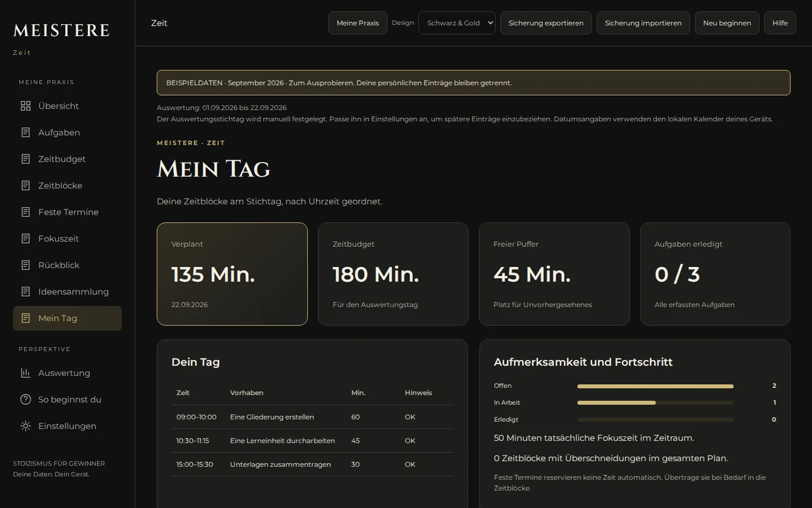Open Einstellungen page
The image size is (812, 508).
(67, 426)
